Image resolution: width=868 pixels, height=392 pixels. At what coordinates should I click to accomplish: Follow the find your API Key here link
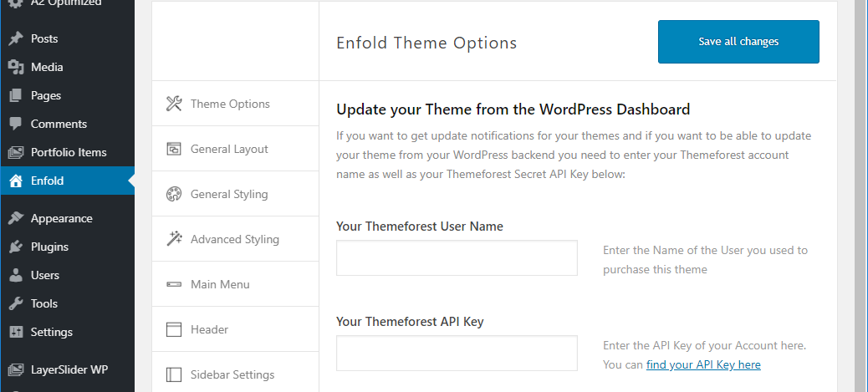(703, 364)
